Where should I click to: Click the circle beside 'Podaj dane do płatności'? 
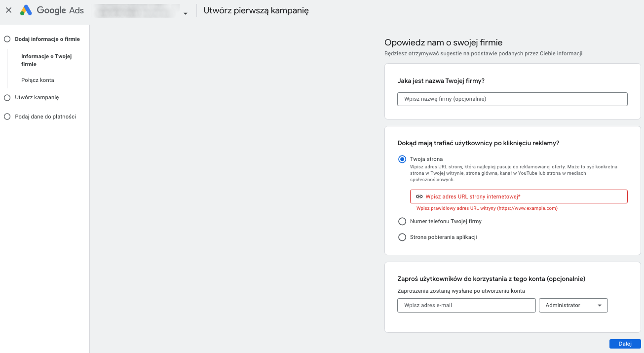[7, 116]
